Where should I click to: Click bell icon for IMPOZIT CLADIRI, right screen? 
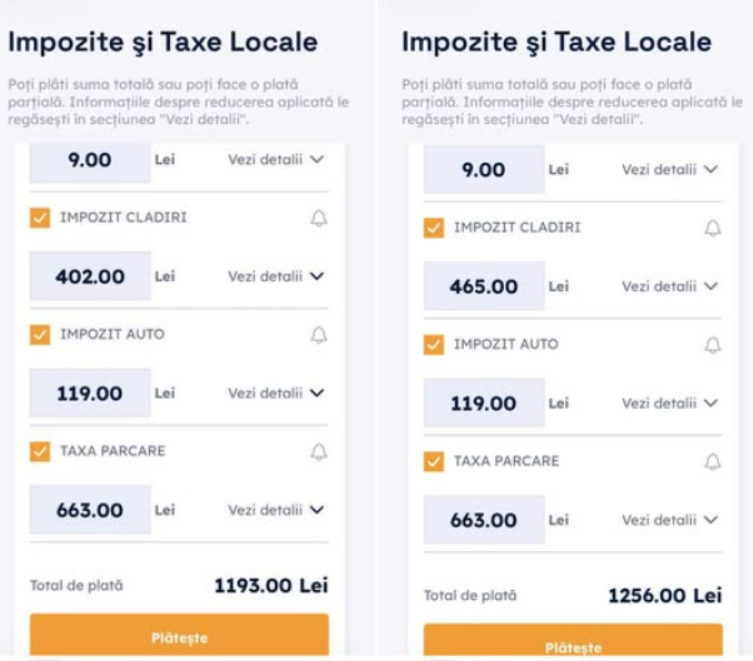[713, 228]
